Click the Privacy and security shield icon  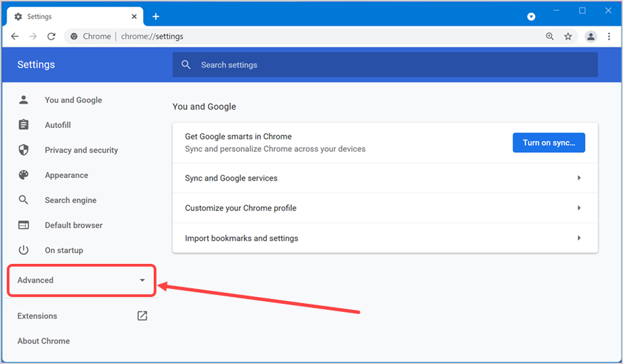click(x=24, y=150)
